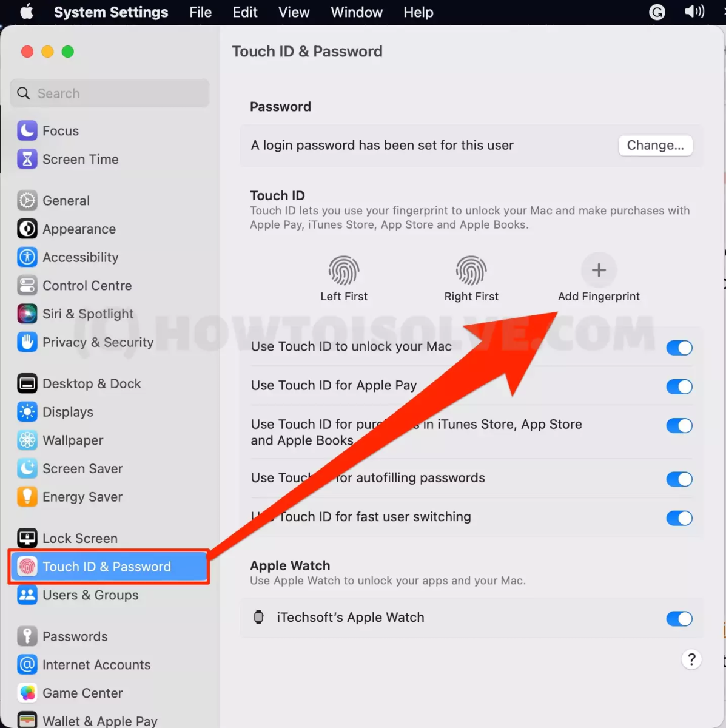Select the Desktop & Dock icon
726x728 pixels.
(x=27, y=383)
